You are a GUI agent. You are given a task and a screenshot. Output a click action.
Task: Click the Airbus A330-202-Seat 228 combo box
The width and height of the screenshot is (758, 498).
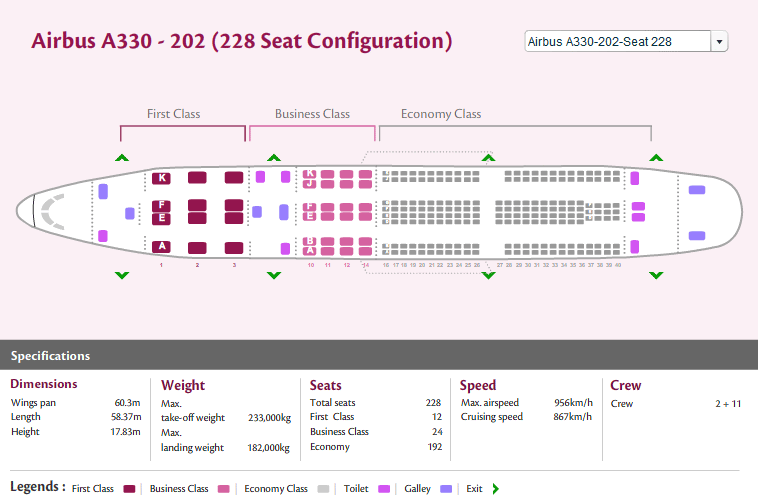(626, 42)
